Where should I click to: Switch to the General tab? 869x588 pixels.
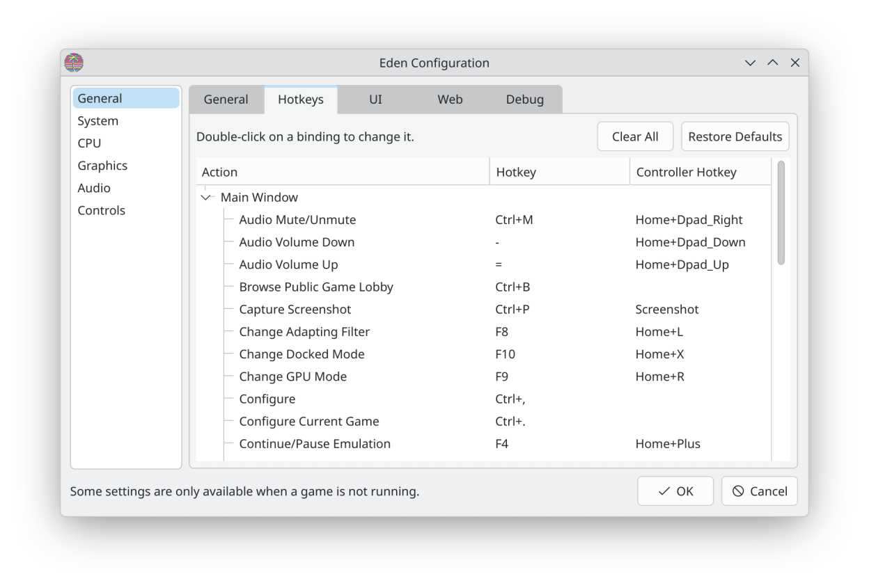226,100
